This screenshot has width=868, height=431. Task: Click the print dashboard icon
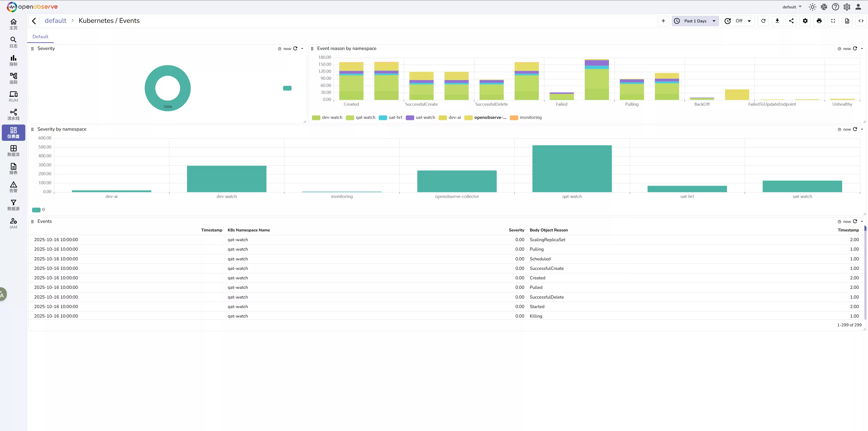(819, 21)
